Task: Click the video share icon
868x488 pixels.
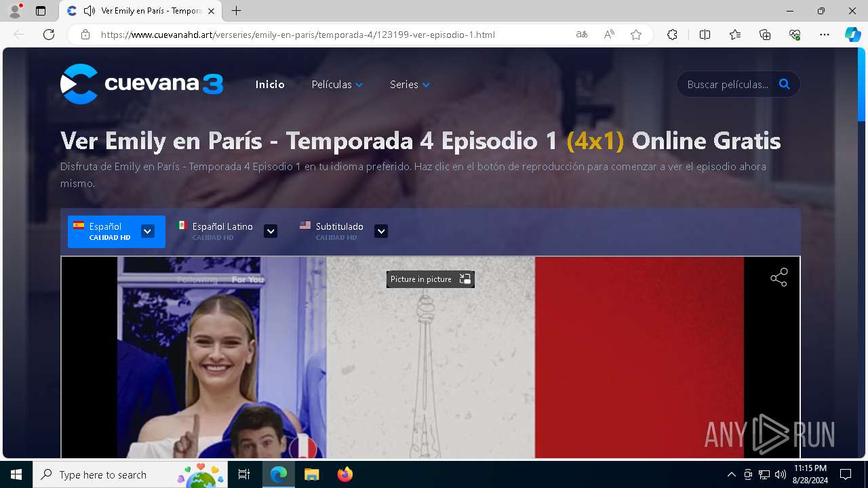Action: pos(779,277)
